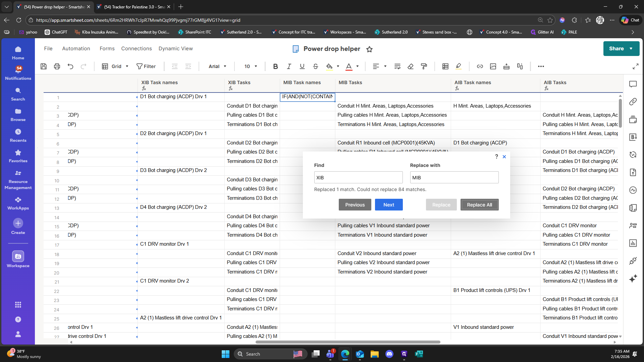This screenshot has height=362, width=644.
Task: Click the Insert image icon
Action: click(x=493, y=66)
